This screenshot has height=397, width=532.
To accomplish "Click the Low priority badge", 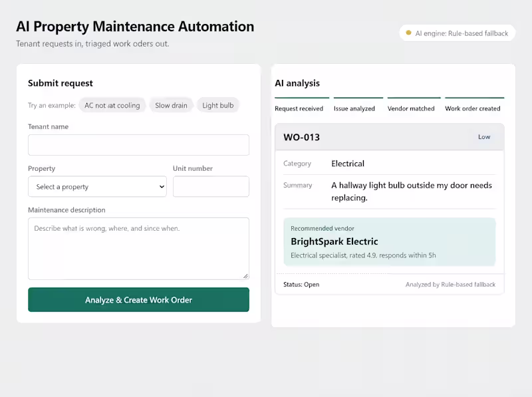I will [484, 137].
